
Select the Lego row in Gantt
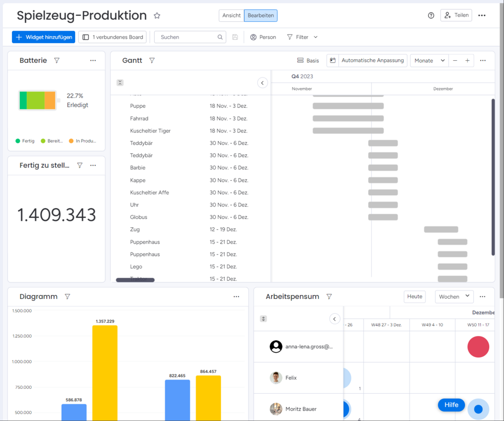[x=191, y=267]
